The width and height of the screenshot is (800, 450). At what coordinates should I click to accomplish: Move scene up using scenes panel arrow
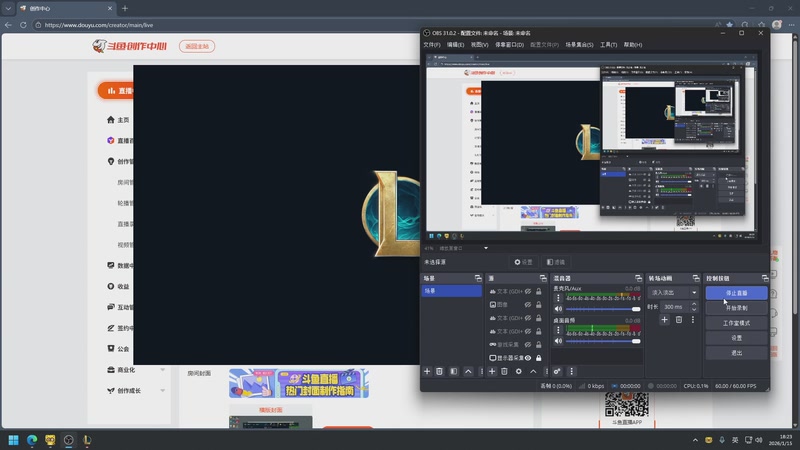click(x=468, y=371)
